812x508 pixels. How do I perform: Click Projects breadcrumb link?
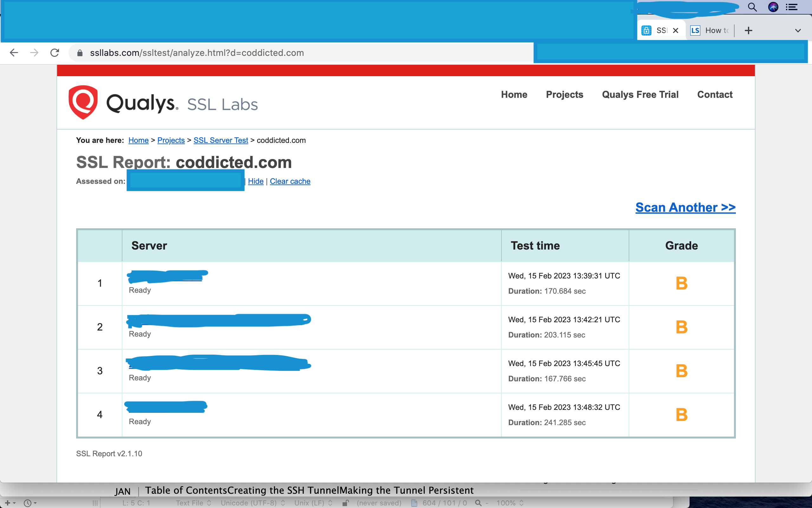[x=171, y=140]
